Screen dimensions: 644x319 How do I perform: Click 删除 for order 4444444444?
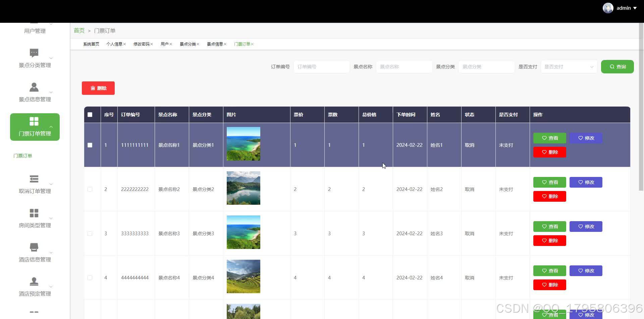point(550,285)
